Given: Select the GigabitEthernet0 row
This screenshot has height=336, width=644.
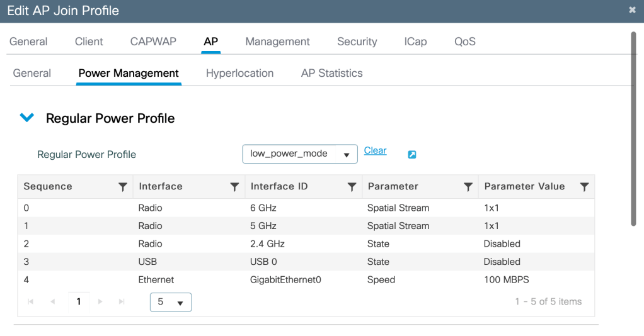Looking at the screenshot, I should click(x=285, y=279).
